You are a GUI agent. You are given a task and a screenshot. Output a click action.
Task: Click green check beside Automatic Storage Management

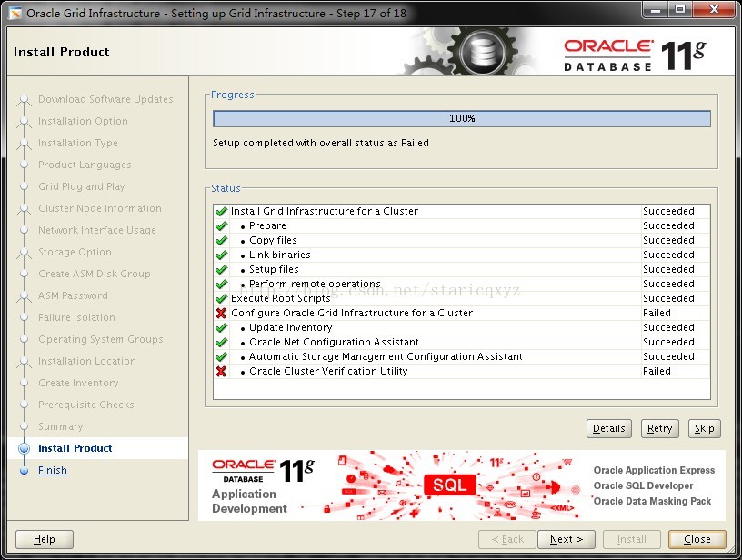(221, 357)
